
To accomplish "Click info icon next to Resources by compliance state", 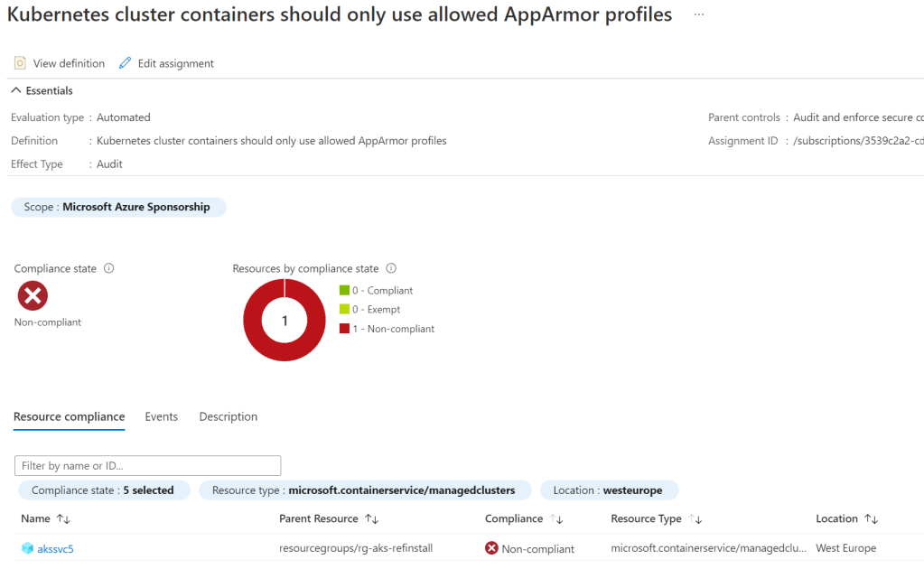I will tap(391, 268).
